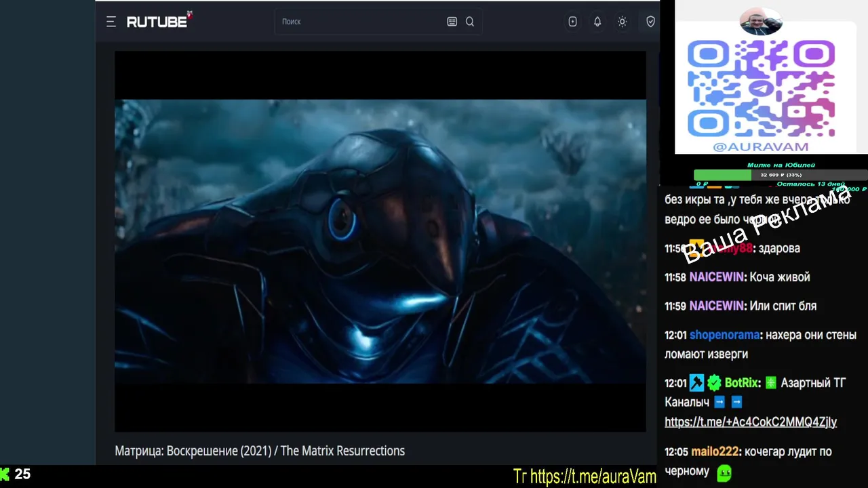Open the Rutube hamburger menu
The height and width of the screenshot is (488, 868).
111,22
